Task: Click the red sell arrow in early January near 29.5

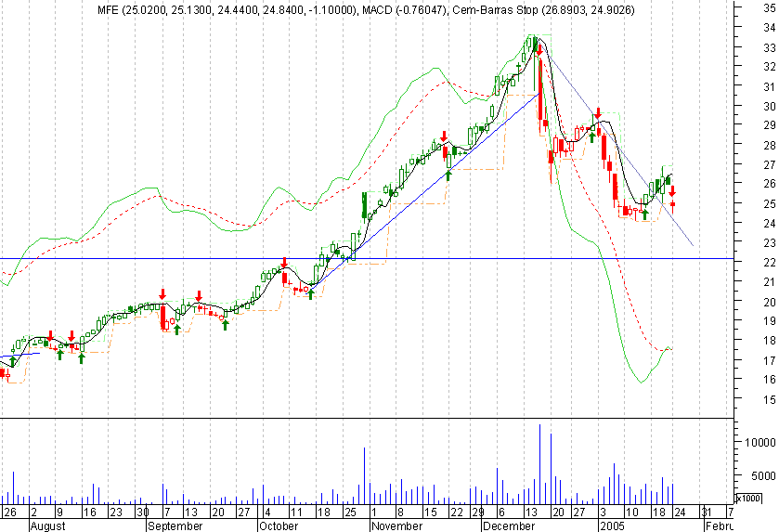Action: pos(599,112)
